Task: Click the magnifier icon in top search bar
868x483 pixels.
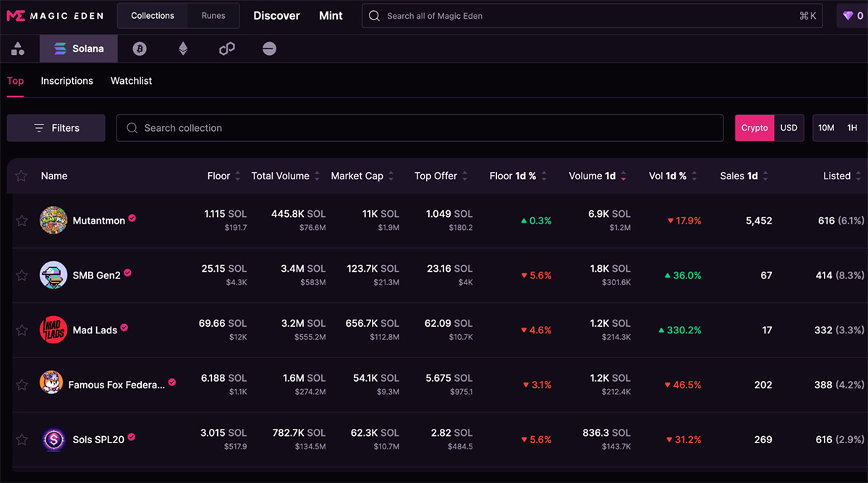Action: click(374, 16)
